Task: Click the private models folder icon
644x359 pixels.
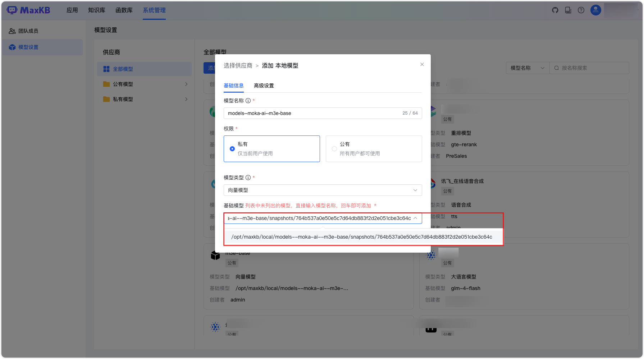Action: (106, 99)
